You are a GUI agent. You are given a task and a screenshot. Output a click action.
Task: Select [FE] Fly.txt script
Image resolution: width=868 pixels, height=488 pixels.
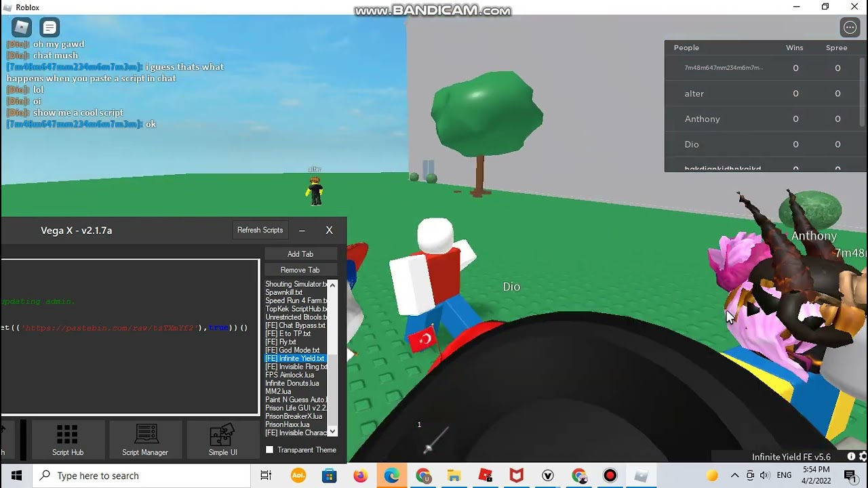tap(296, 342)
